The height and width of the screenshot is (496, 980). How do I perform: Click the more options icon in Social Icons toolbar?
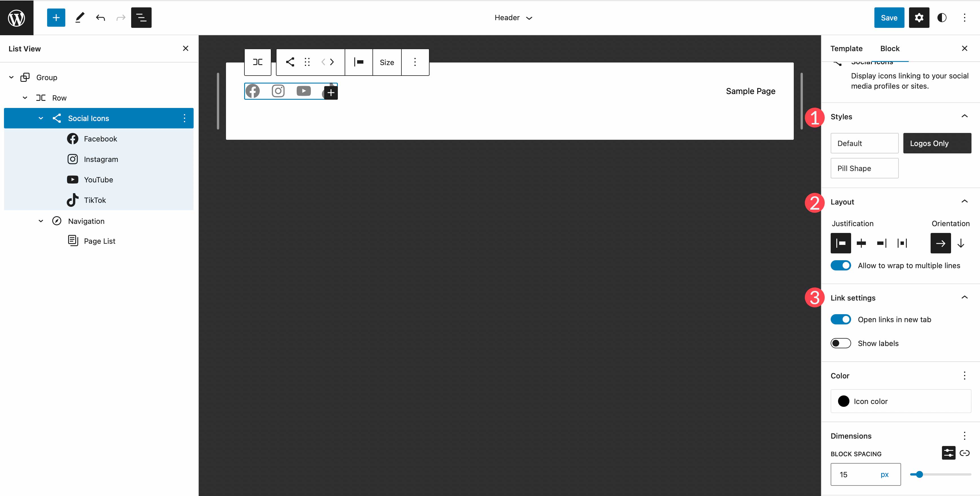(414, 61)
